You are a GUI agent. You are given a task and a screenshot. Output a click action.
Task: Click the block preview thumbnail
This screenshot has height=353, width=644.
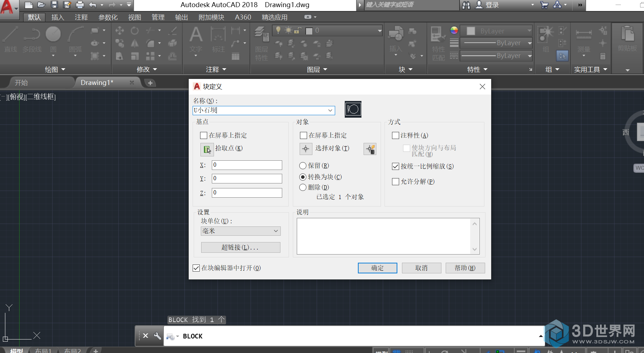tap(353, 109)
